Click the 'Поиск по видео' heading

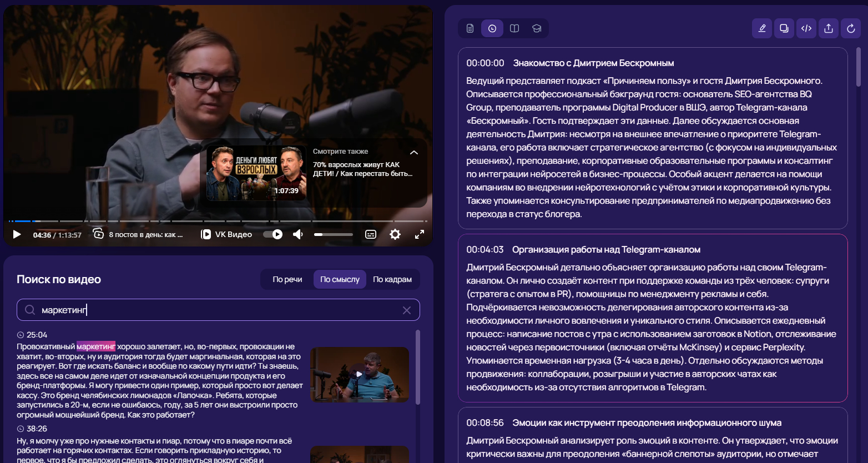click(59, 279)
